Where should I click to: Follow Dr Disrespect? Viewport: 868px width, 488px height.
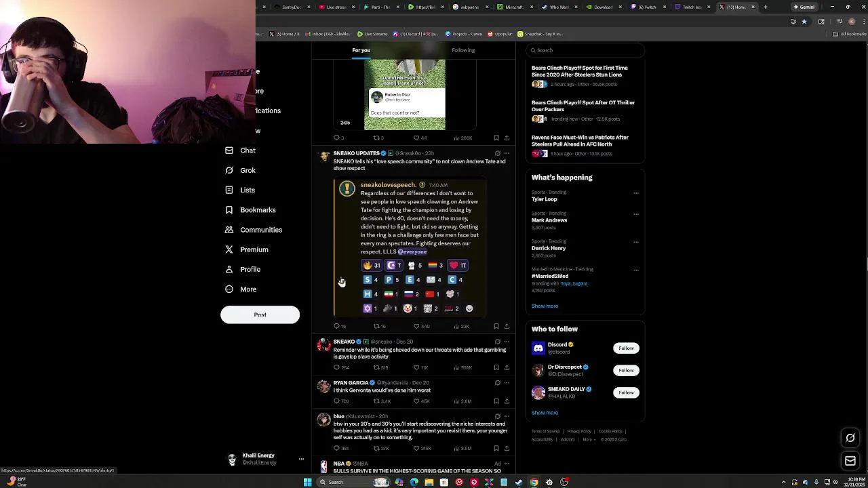(626, 371)
